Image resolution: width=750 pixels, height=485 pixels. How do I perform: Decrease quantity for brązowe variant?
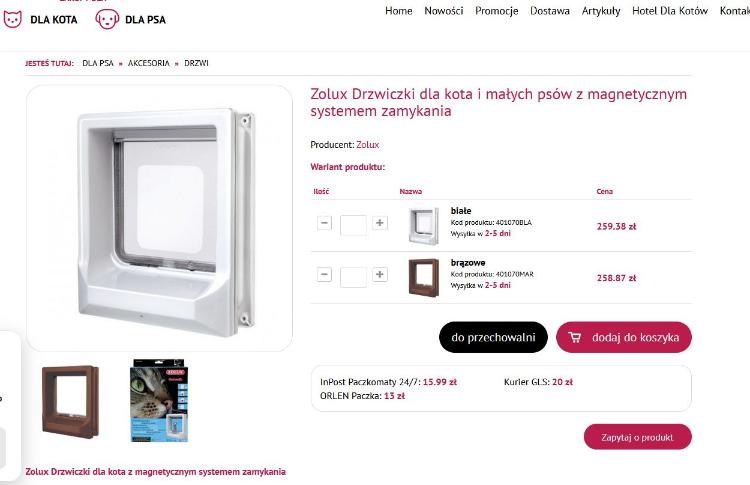click(x=324, y=275)
